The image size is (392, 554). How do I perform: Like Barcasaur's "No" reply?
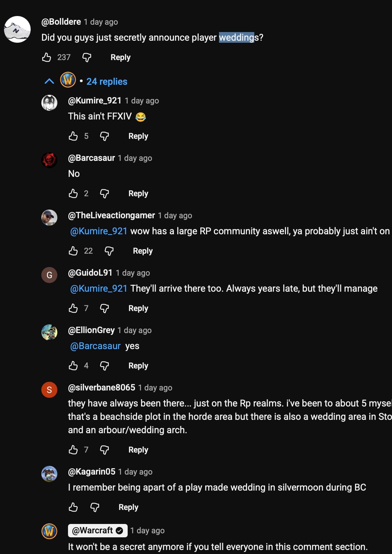(73, 194)
